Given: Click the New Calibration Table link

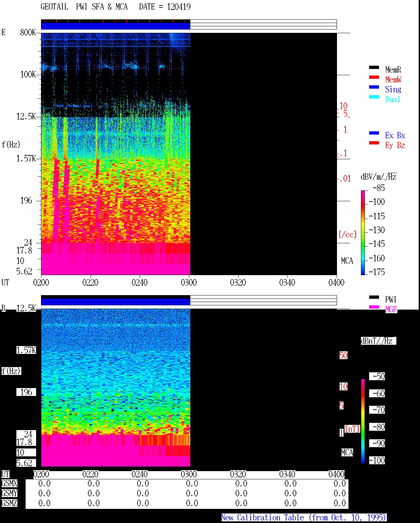Looking at the screenshot, I should tap(304, 517).
